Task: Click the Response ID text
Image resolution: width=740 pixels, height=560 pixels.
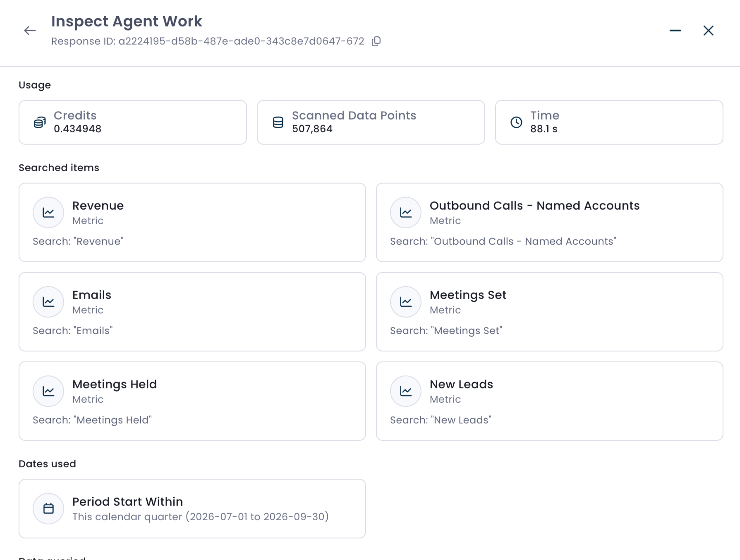Action: pyautogui.click(x=208, y=41)
